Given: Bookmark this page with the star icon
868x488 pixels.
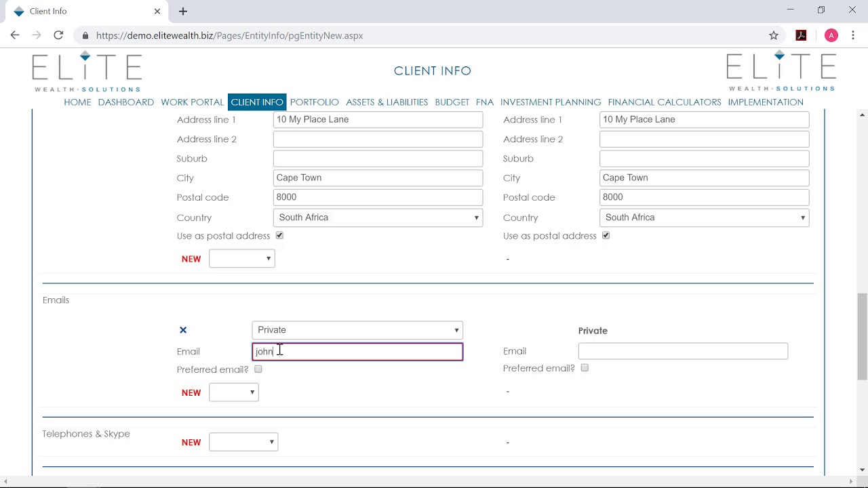Looking at the screenshot, I should (774, 35).
